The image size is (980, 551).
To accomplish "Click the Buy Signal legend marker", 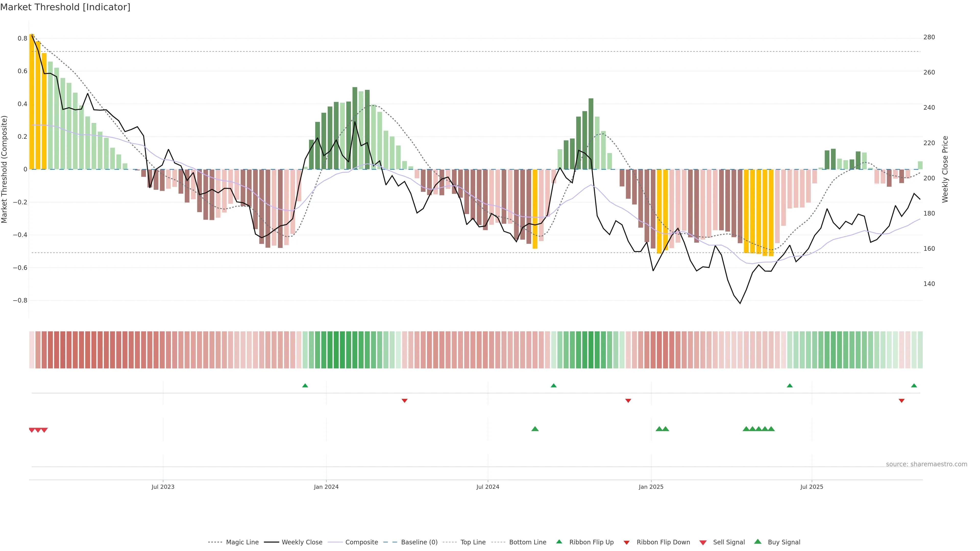I will point(758,542).
